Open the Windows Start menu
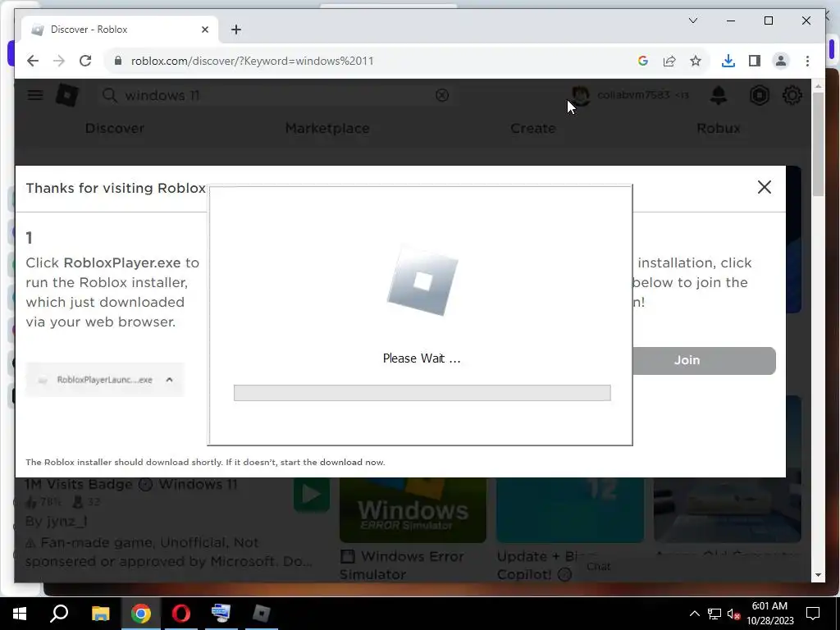Viewport: 840px width, 630px height. pos(20,614)
